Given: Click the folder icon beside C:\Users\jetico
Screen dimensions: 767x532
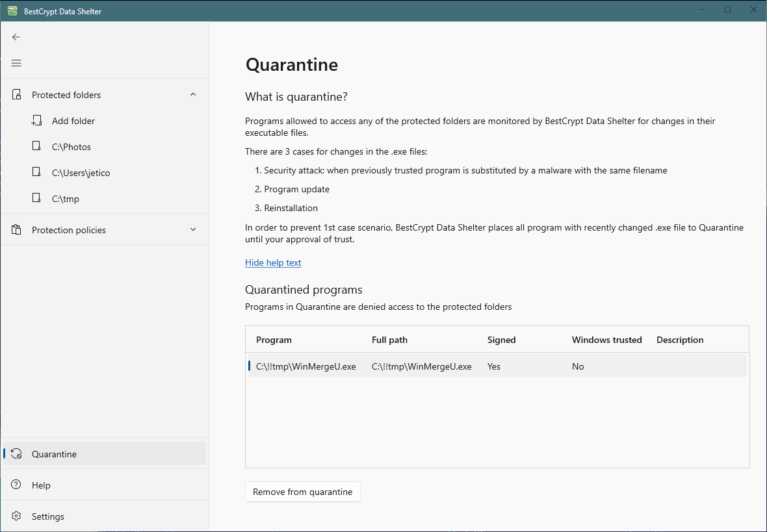Looking at the screenshot, I should click(36, 171).
